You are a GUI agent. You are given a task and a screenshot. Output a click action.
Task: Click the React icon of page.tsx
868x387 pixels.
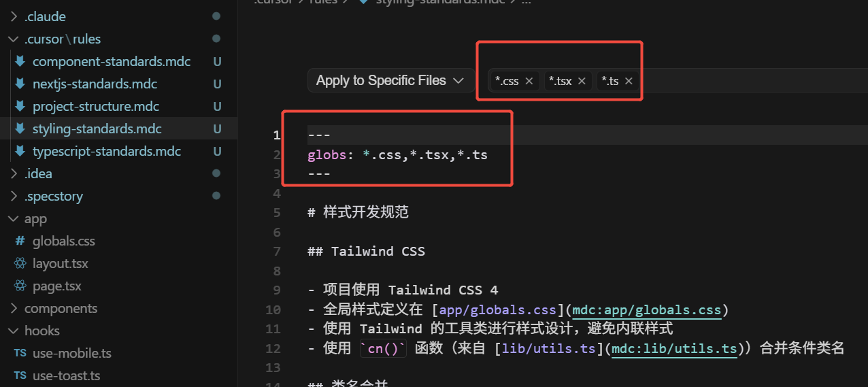point(20,286)
